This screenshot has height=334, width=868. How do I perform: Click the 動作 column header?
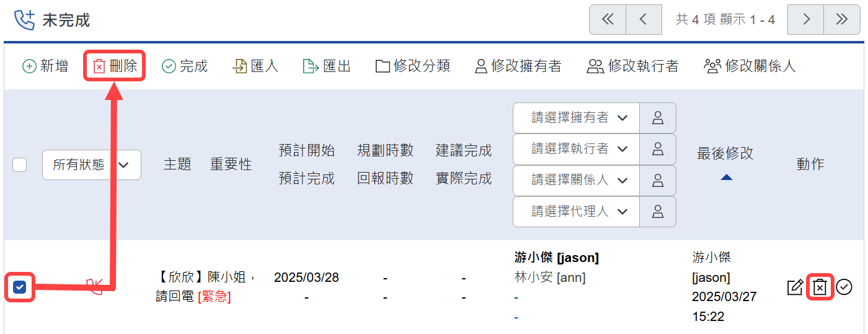[x=810, y=165]
